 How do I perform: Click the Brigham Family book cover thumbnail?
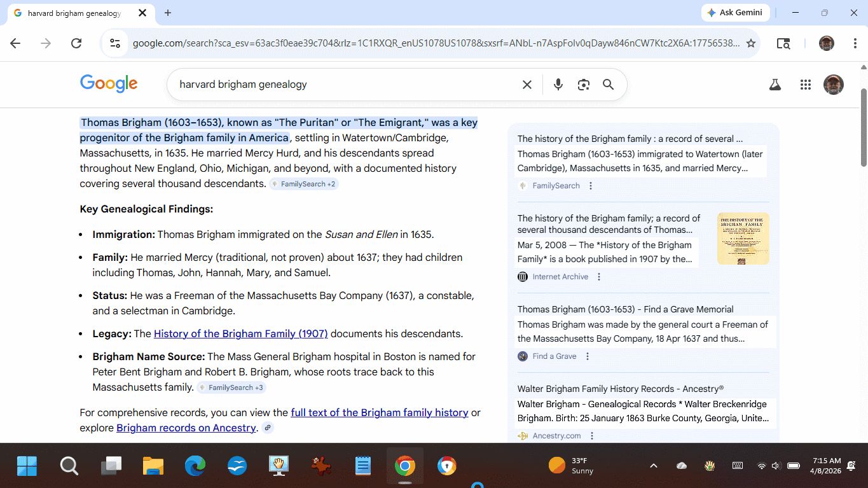click(743, 239)
